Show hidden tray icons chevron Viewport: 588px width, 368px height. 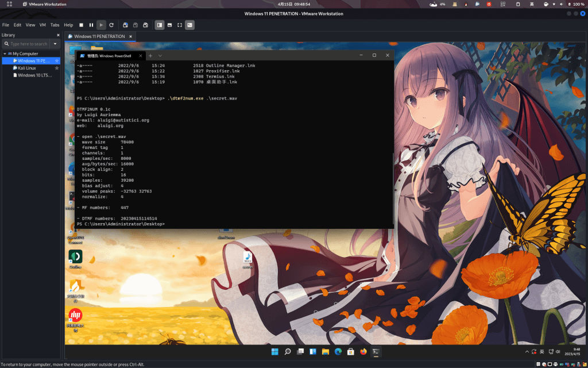[528, 352]
